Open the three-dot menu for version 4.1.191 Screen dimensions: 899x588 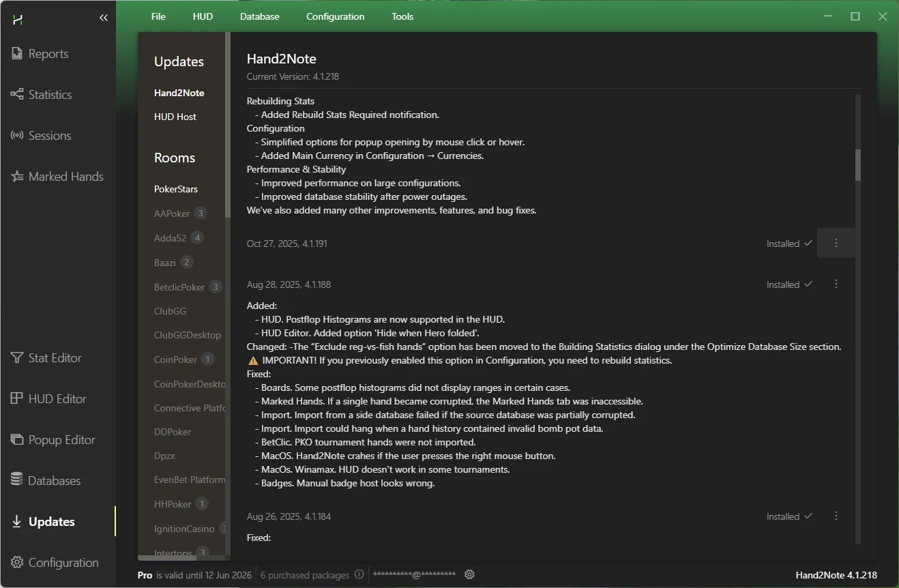coord(836,244)
